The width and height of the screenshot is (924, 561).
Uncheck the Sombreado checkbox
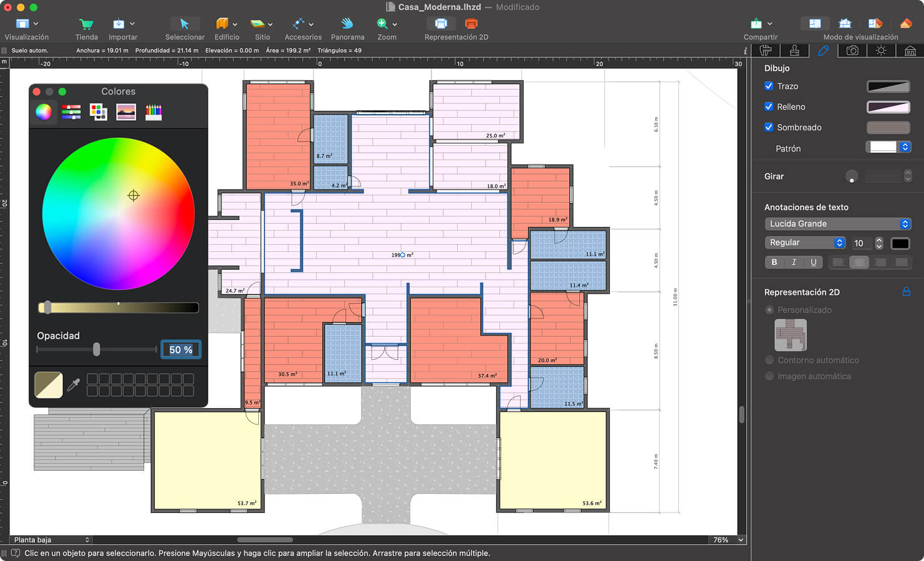point(769,127)
